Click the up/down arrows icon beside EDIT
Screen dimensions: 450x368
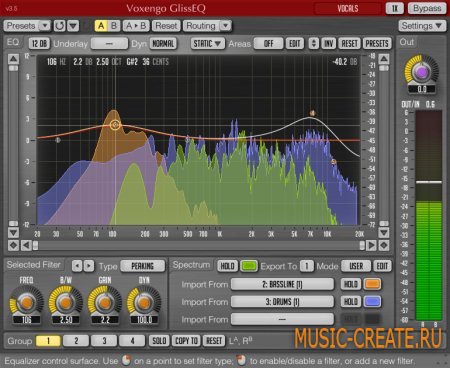tap(313, 43)
